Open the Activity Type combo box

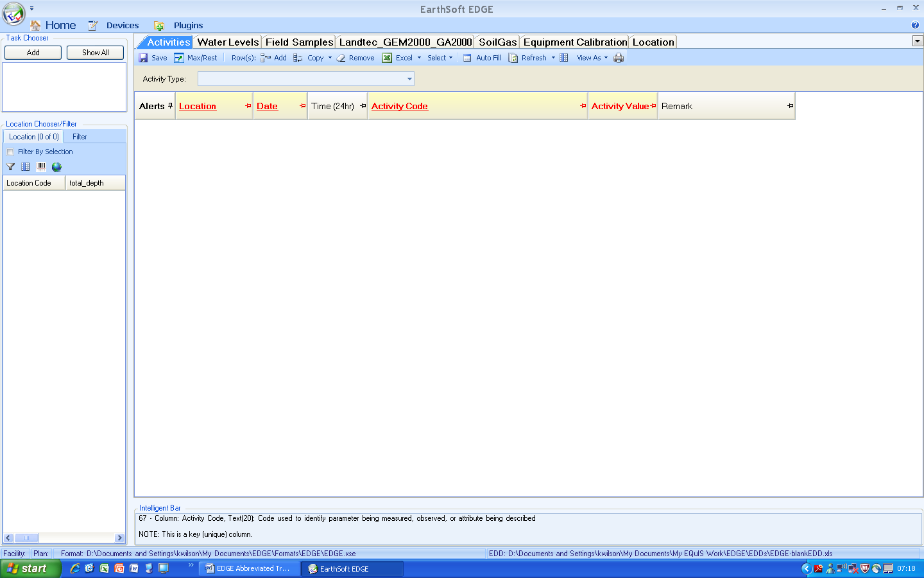coord(306,79)
